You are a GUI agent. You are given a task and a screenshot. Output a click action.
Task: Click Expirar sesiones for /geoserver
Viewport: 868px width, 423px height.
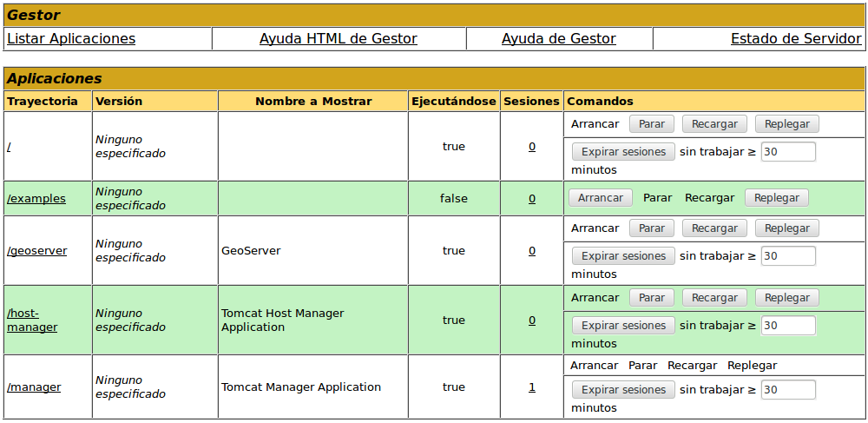tap(623, 256)
